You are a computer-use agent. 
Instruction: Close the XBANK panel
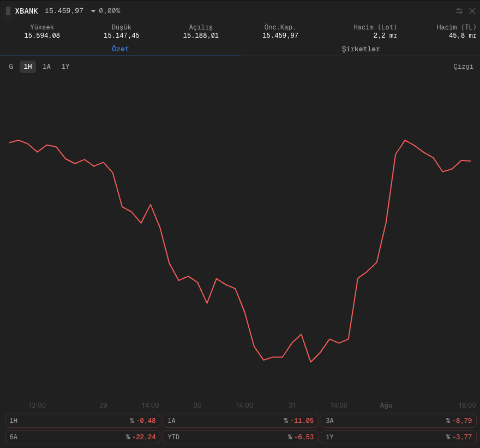[472, 11]
